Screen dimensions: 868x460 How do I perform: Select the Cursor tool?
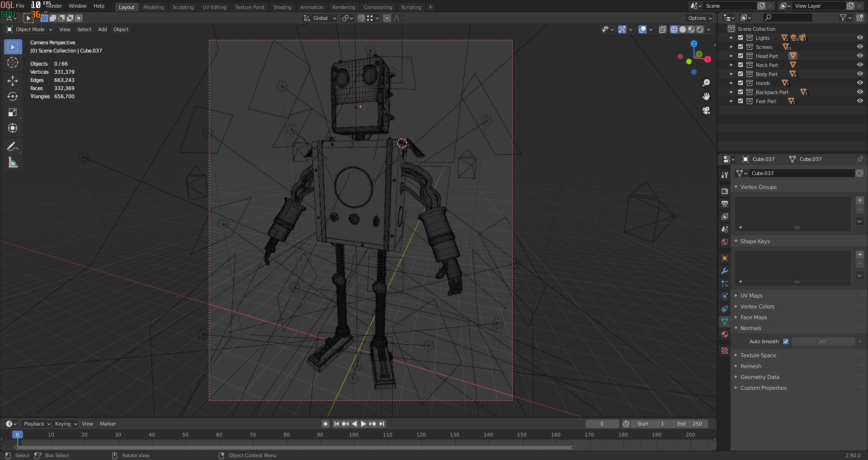pyautogui.click(x=13, y=62)
